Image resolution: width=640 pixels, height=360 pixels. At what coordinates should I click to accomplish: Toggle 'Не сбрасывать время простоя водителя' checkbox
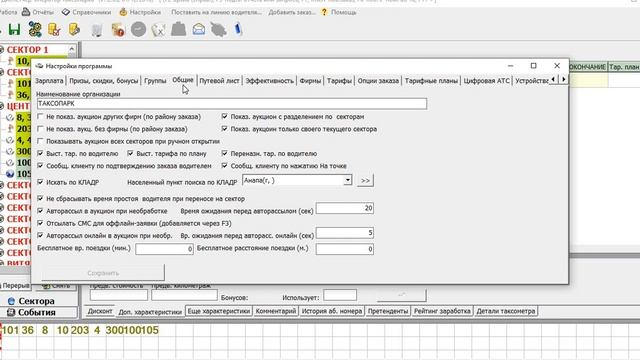(x=40, y=199)
